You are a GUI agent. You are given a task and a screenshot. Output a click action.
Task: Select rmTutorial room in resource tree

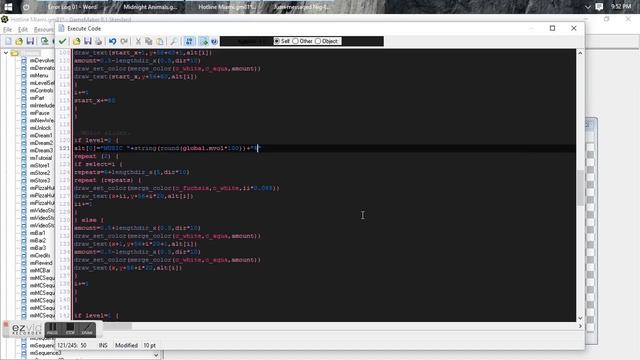(x=41, y=158)
